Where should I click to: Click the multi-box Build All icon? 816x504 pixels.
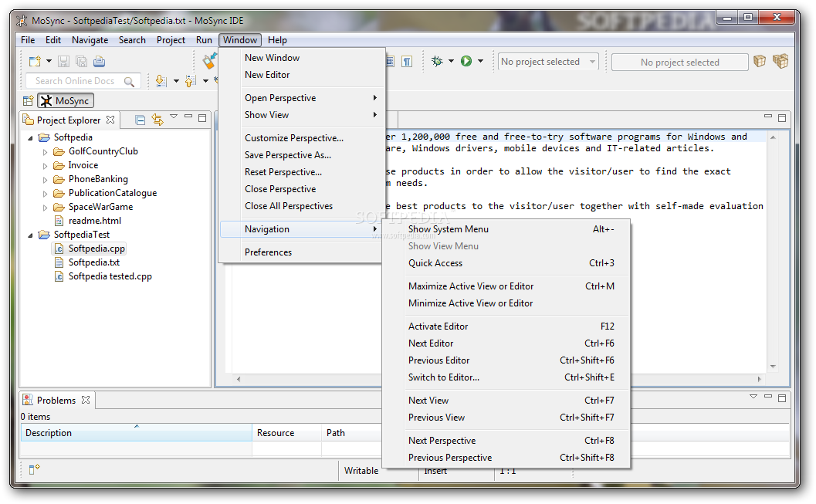click(780, 62)
